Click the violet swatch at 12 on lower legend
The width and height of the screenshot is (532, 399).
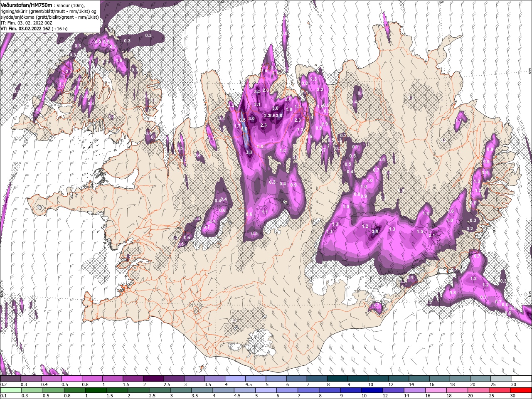(393, 390)
